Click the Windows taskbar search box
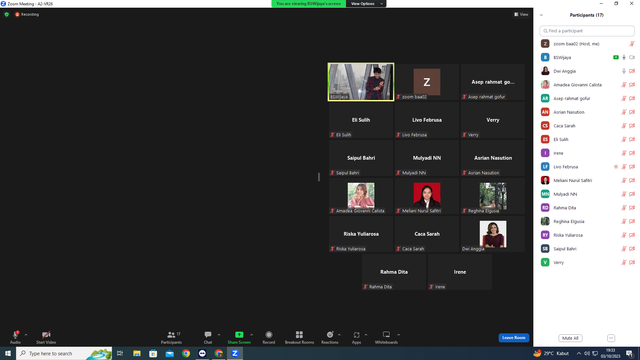Screen dimensions: 640x360 (64, 353)
